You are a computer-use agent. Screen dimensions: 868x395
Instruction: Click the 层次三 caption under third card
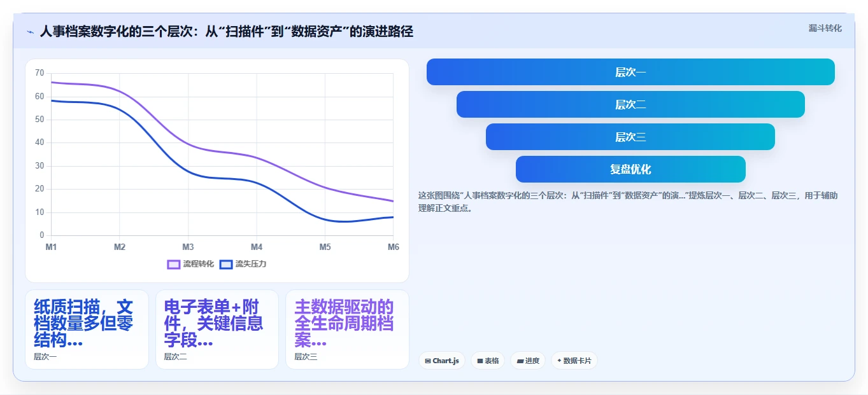tap(306, 357)
